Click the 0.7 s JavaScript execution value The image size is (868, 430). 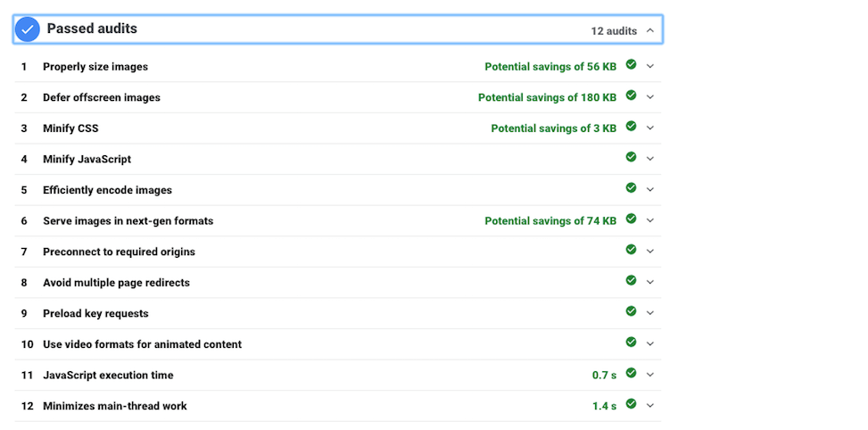604,376
